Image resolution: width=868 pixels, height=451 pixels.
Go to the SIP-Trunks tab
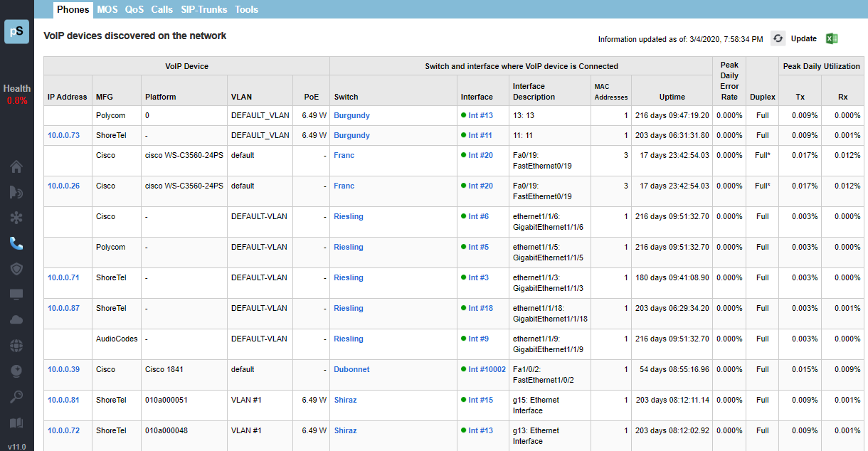point(203,10)
